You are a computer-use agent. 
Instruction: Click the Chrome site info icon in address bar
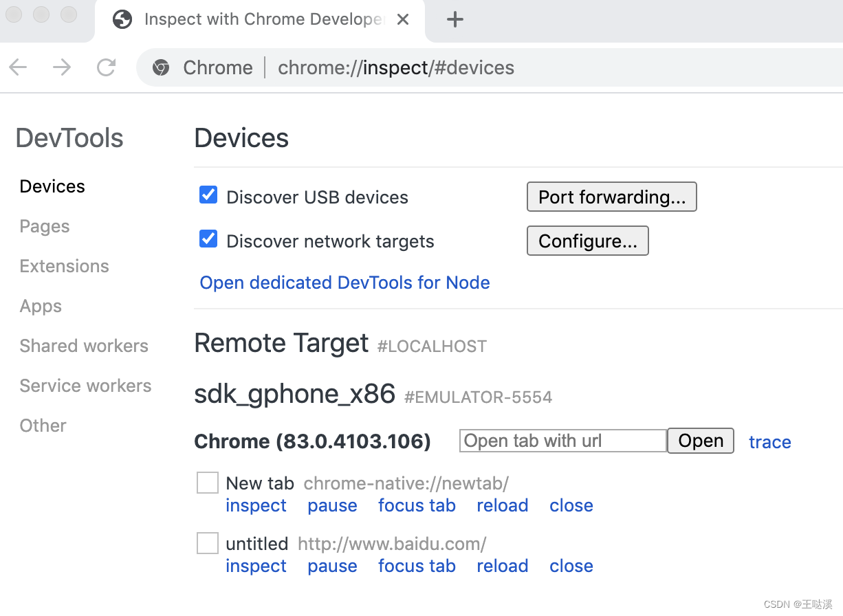[161, 67]
